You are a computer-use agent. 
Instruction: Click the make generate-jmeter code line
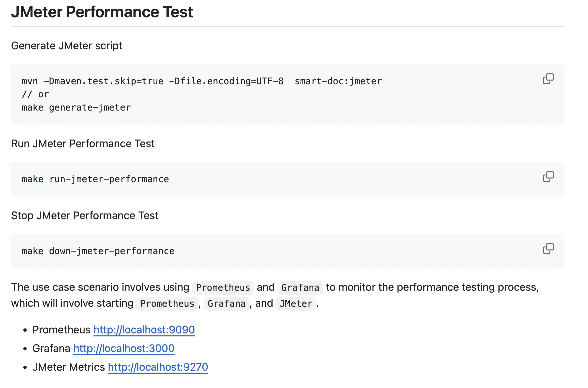coord(76,108)
